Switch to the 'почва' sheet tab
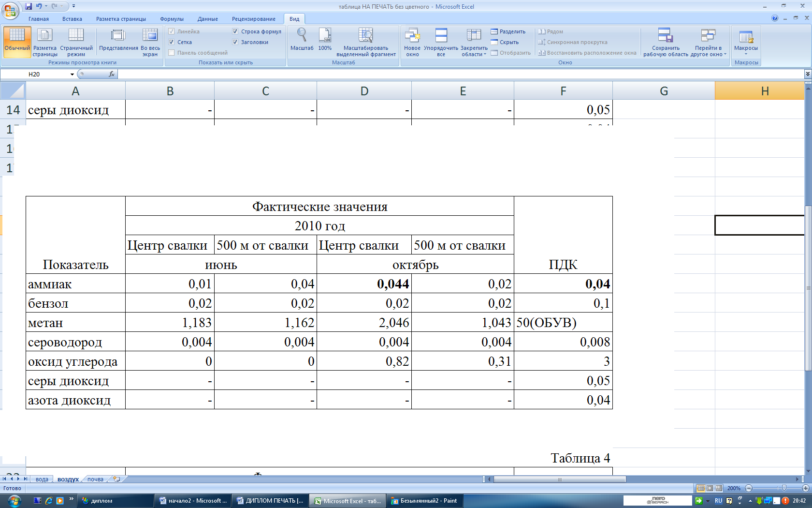 pos(95,479)
